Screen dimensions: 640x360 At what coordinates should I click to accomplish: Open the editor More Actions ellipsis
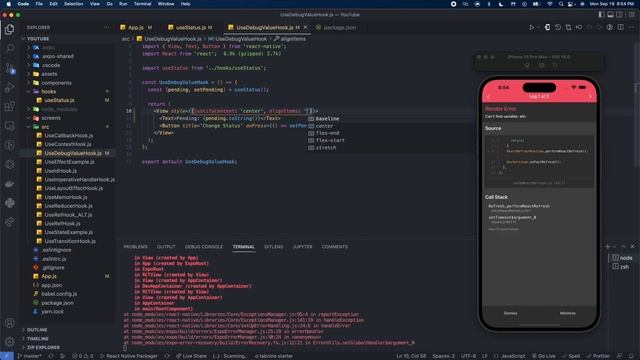coord(631,27)
